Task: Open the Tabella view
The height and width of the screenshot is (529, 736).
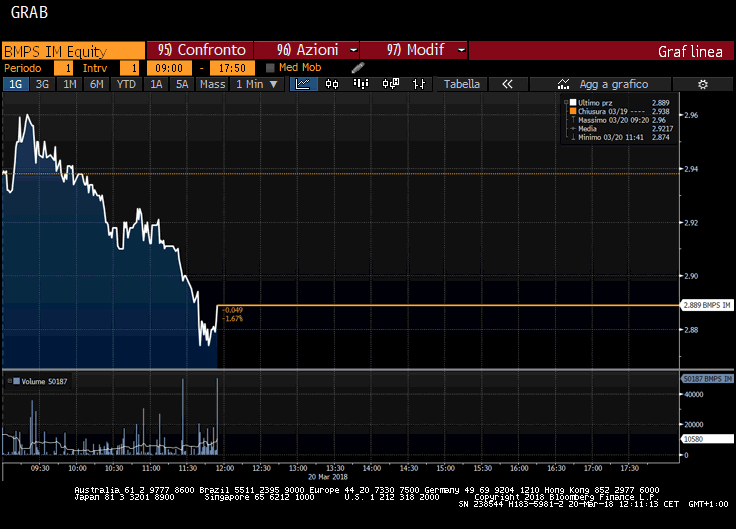Action: tap(462, 84)
